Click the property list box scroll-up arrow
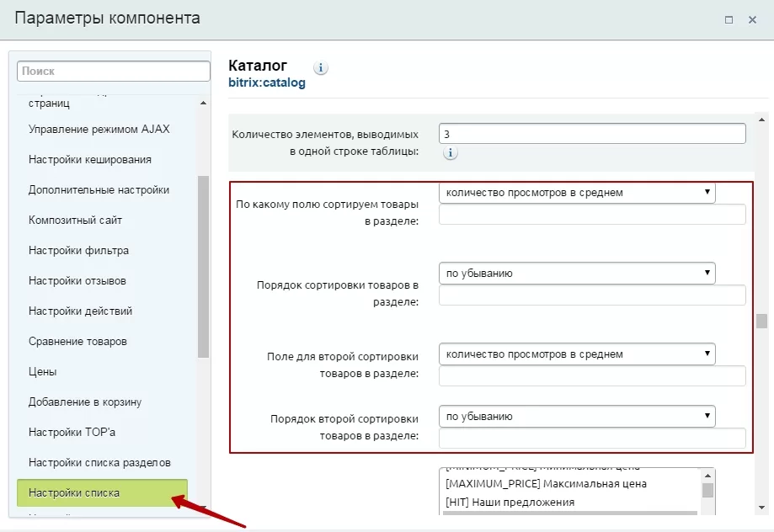This screenshot has width=774, height=532. tap(707, 476)
